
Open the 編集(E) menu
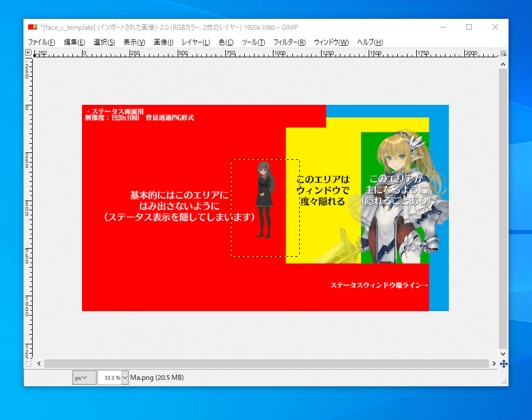click(75, 42)
